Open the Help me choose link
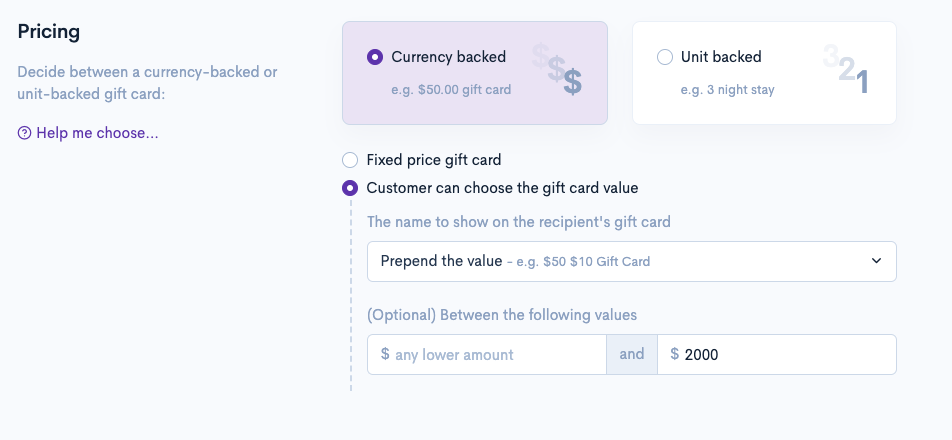This screenshot has width=952, height=440. tap(97, 133)
